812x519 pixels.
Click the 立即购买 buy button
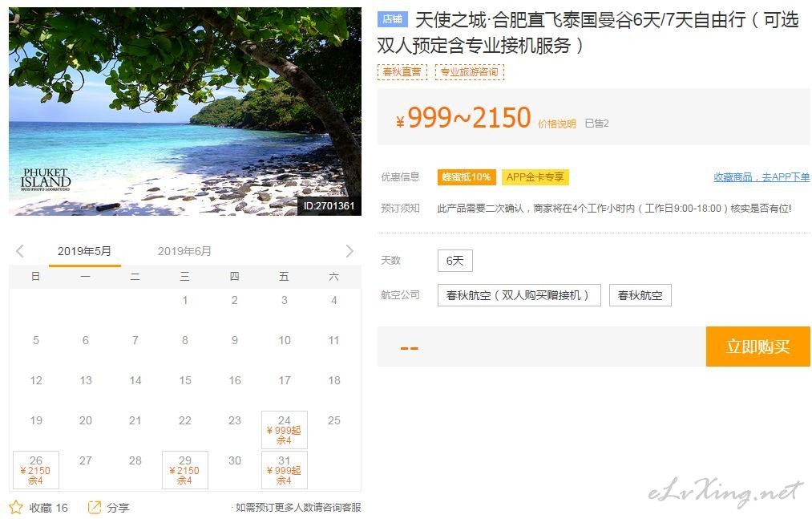pos(757,347)
